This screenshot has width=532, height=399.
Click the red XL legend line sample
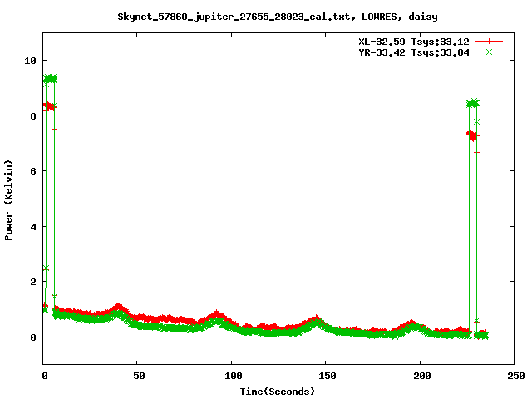point(489,42)
